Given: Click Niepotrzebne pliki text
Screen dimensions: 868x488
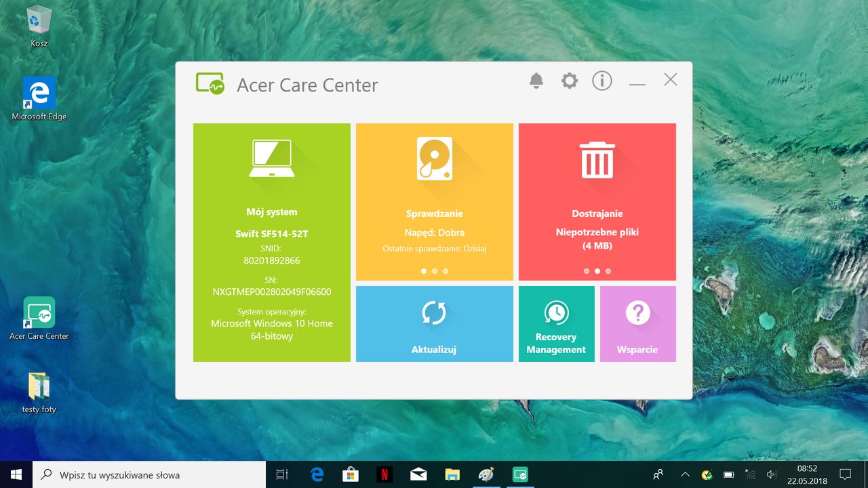Looking at the screenshot, I should (597, 232).
